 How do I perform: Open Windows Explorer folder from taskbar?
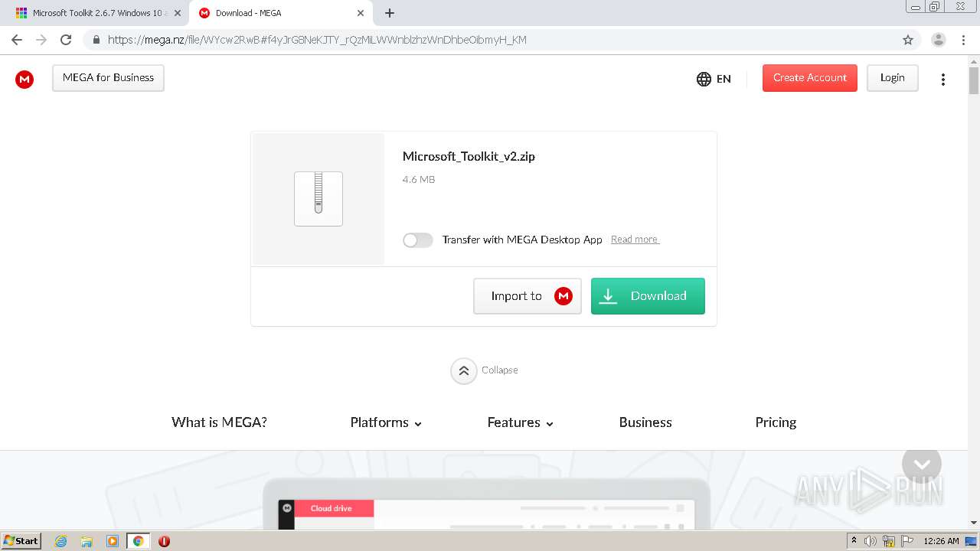(87, 541)
